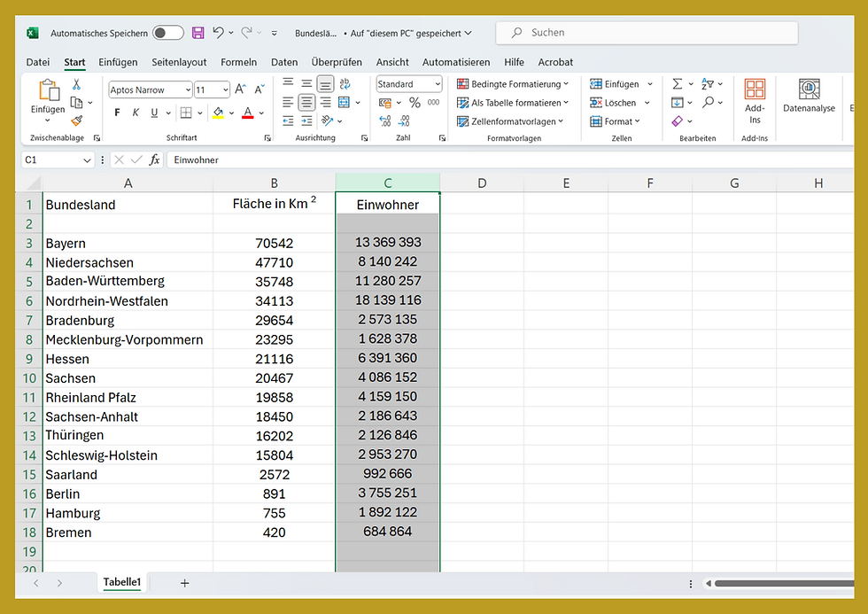
Task: Click the Copy icon in Zwischenablage
Action: coord(76,103)
